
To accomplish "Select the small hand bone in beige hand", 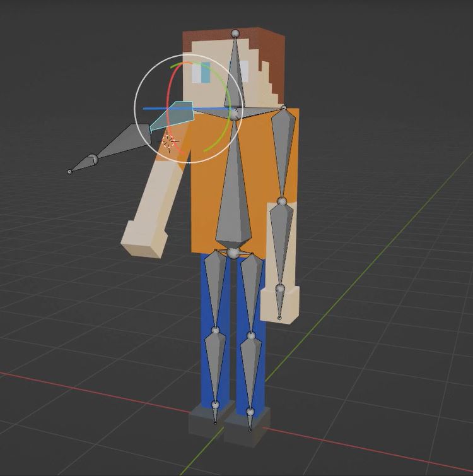I will pyautogui.click(x=279, y=304).
